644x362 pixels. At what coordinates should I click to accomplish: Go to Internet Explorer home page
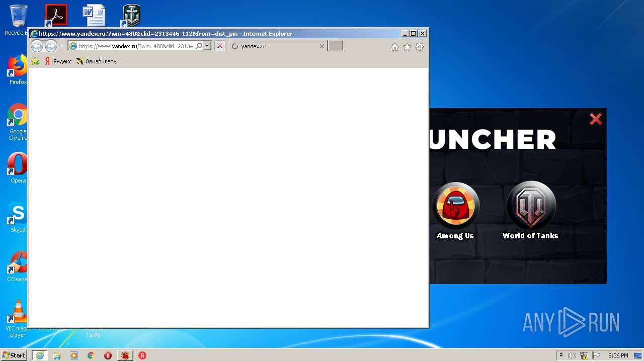(x=395, y=47)
